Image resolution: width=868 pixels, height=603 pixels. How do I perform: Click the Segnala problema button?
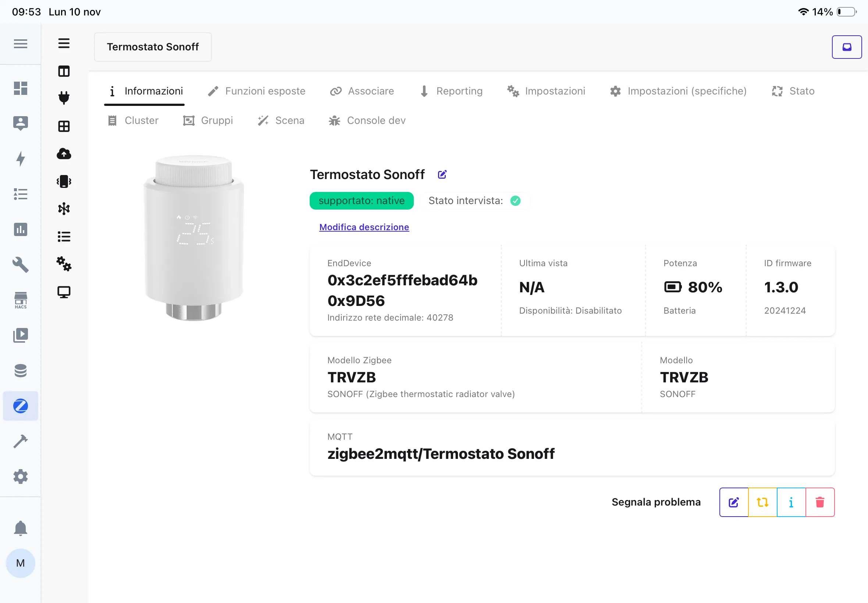tap(657, 502)
